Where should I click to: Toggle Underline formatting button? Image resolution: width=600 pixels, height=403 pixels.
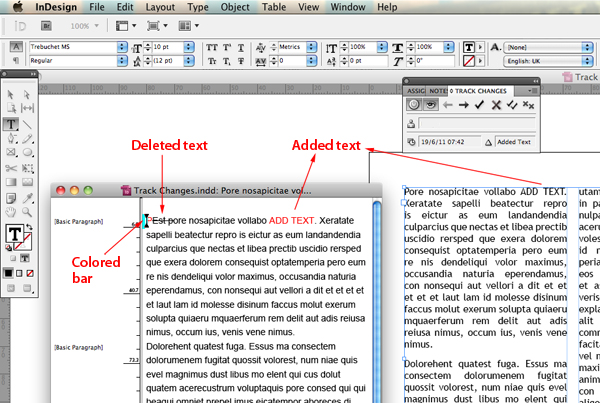pyautogui.click(x=241, y=48)
